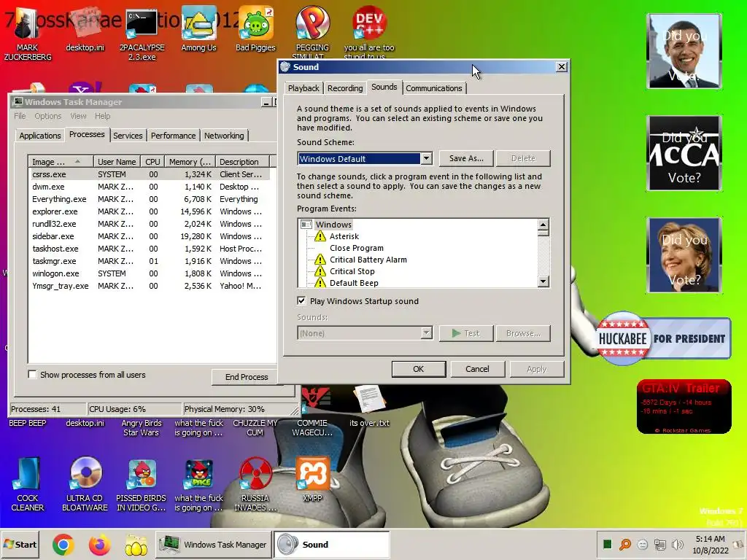This screenshot has width=747, height=560.
Task: Select the Close Program event
Action: pos(356,248)
